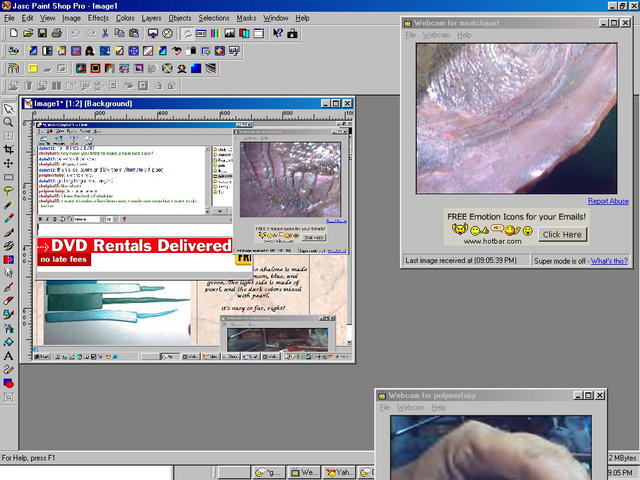
Task: Toggle the Color palette visibility
Action: pyautogui.click(x=216, y=33)
